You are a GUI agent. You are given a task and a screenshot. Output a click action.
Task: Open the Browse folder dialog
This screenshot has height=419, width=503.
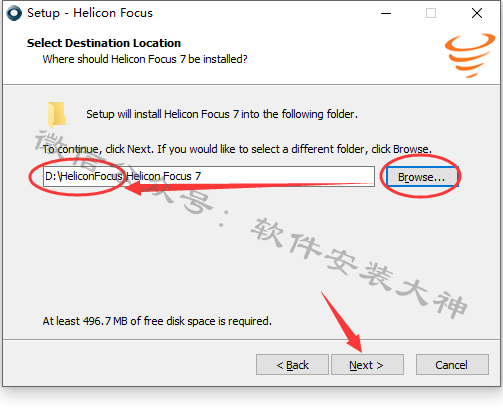coord(422,177)
